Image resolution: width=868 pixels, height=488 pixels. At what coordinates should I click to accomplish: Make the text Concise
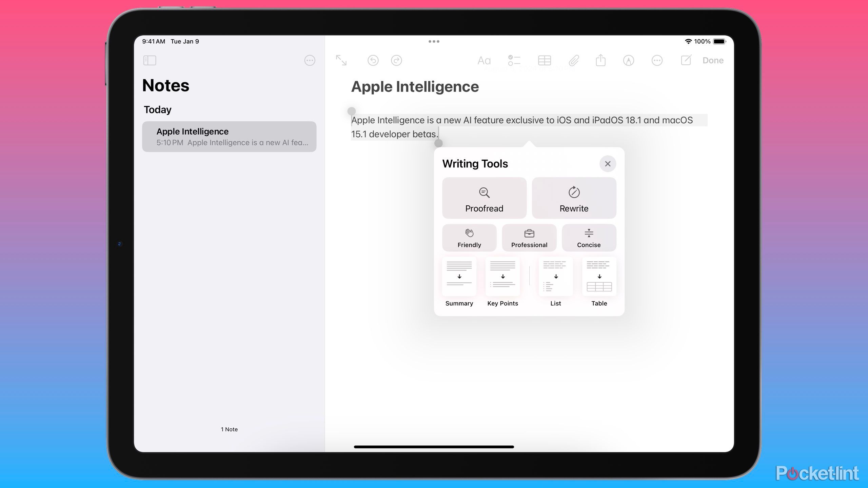click(589, 238)
